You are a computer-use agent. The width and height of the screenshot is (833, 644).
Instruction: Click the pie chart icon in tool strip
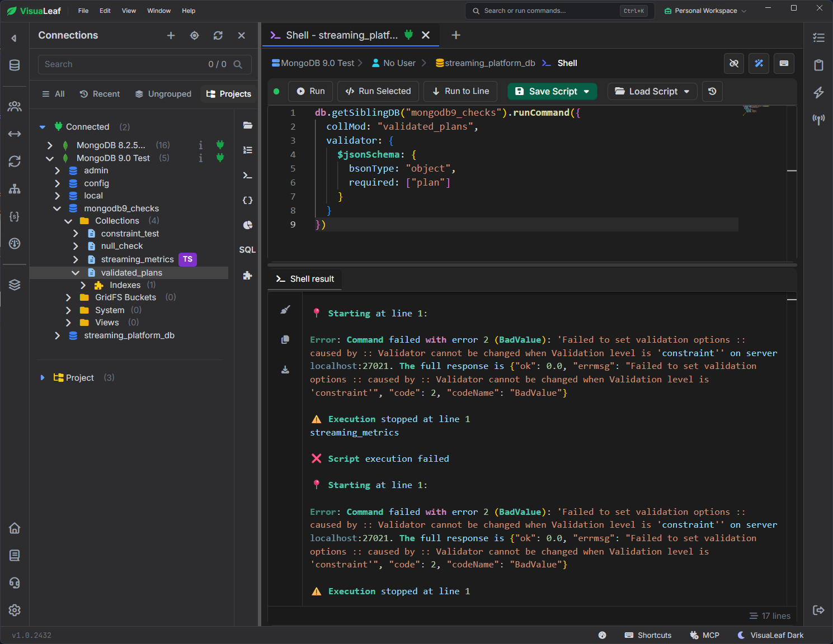247,225
